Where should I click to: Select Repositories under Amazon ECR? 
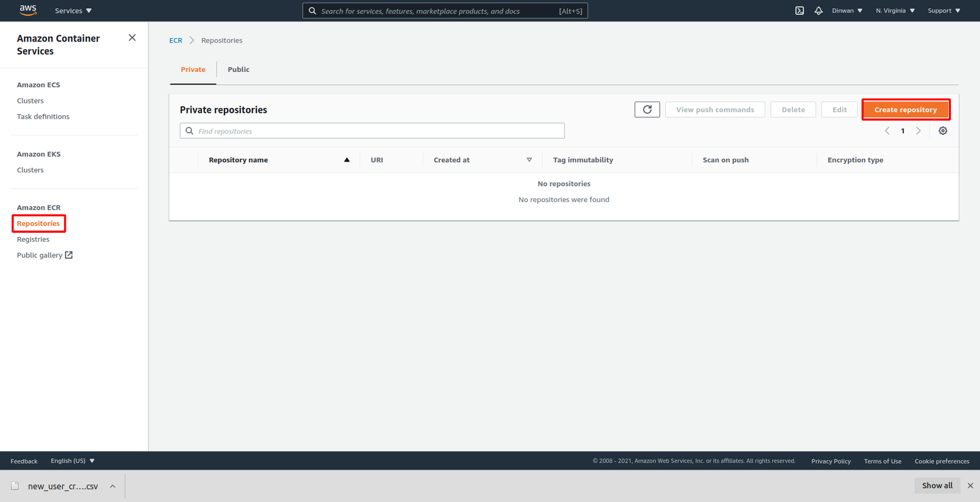pos(39,223)
